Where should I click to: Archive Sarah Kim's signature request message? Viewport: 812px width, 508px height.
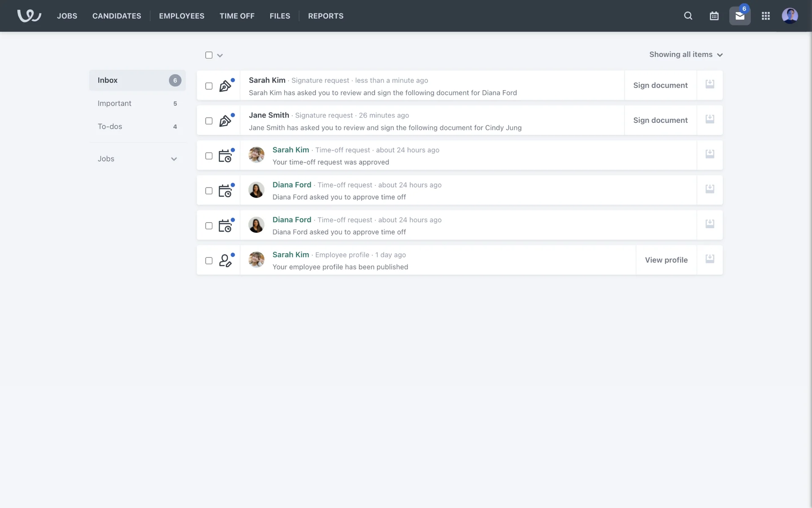tap(710, 84)
